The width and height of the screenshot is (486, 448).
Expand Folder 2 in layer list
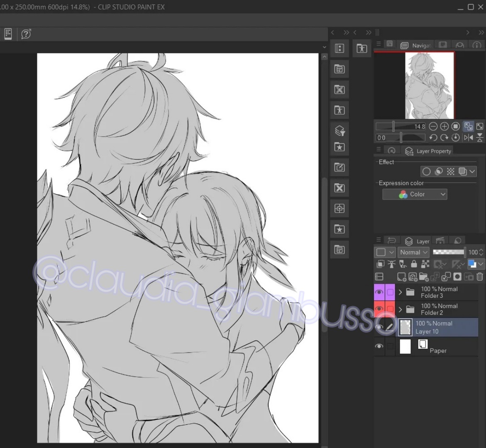(x=400, y=309)
